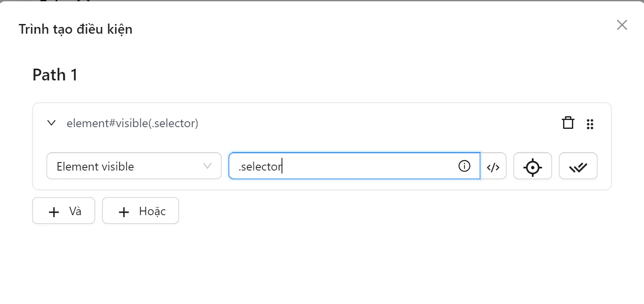Verify selector with double-check icon
The image size is (644, 304).
[578, 167]
